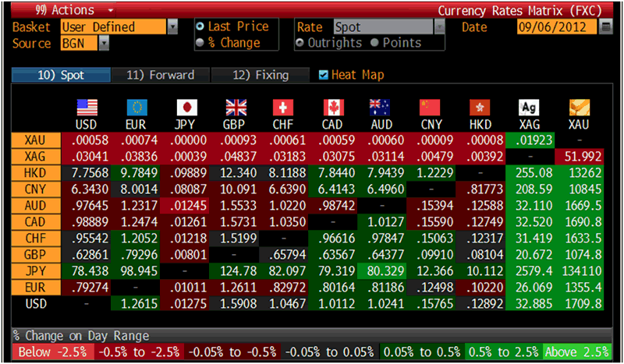
Task: Click the date field showing 09/06/2012
Action: pyautogui.click(x=556, y=27)
